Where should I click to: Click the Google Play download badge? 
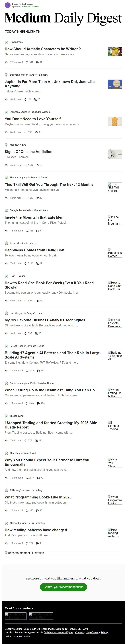pos(41,616)
